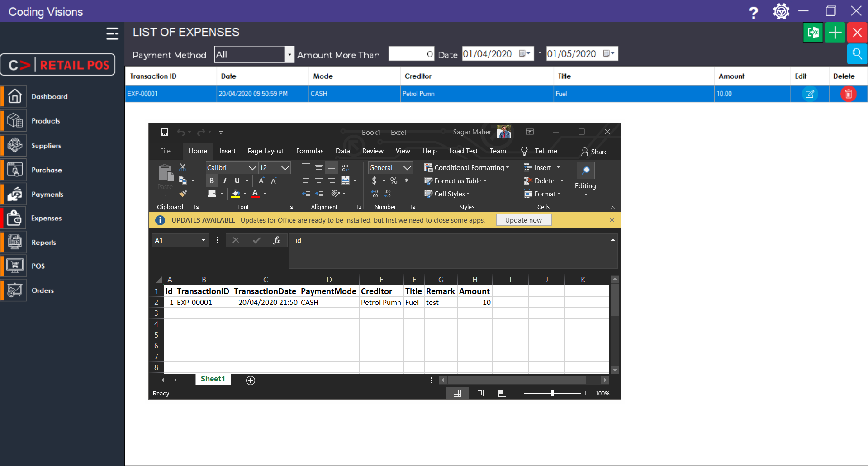Open the POS section in sidebar
The height and width of the screenshot is (466, 868).
(38, 266)
